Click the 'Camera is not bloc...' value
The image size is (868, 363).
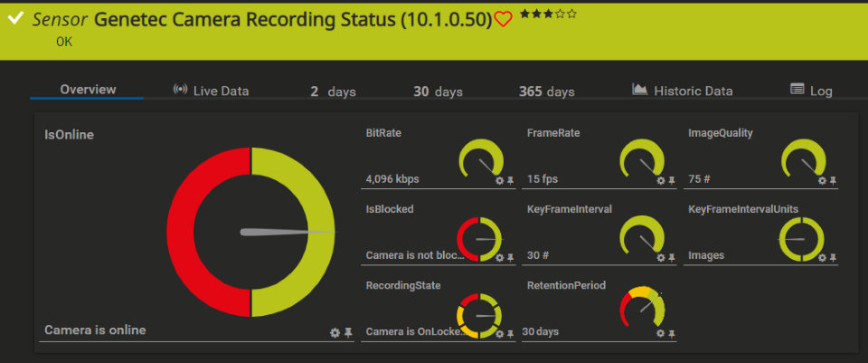point(415,255)
